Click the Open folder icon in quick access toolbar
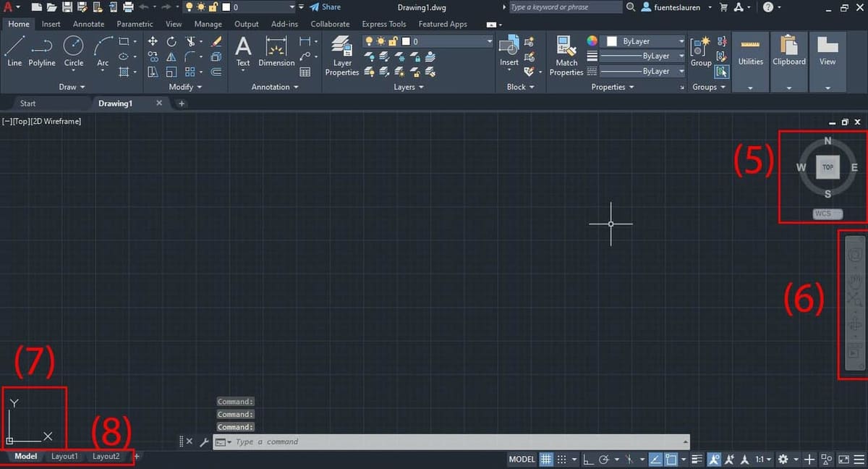Image resolution: width=868 pixels, height=469 pixels. 52,7
